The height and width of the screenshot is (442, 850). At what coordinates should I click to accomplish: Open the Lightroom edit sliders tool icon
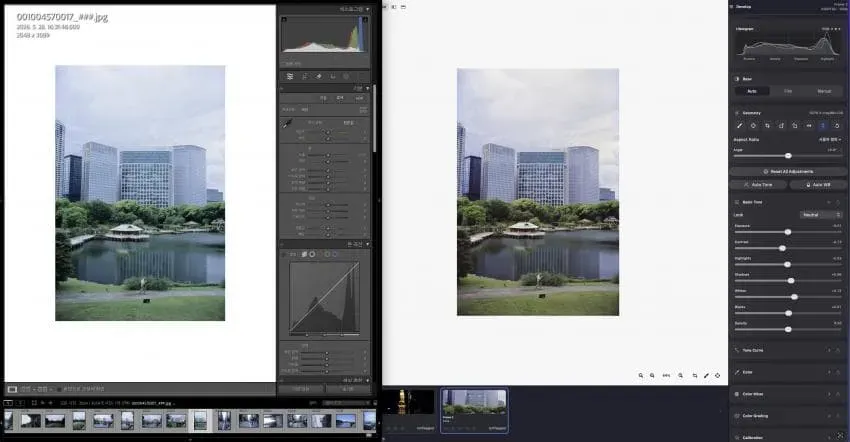click(290, 76)
